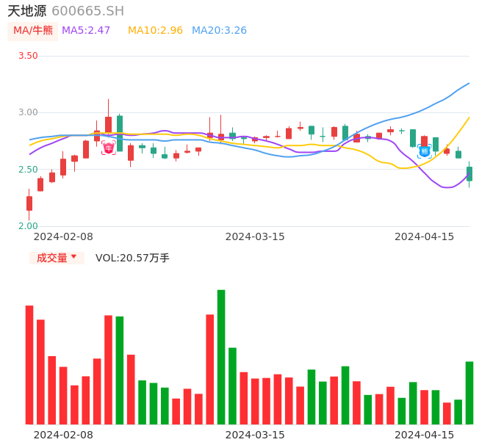
Task: Open the 成交量 indicator dropdown
Action: 57,258
